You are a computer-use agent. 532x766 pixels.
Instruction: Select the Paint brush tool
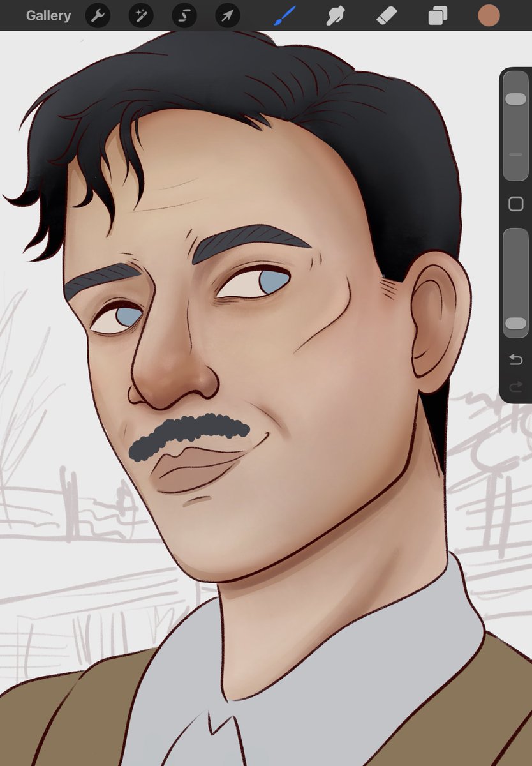(284, 15)
